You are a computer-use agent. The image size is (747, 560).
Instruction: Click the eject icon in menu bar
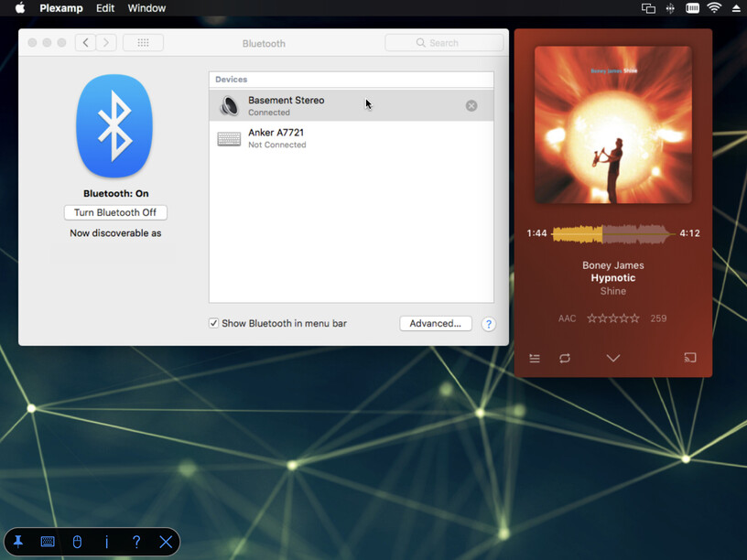[736, 8]
